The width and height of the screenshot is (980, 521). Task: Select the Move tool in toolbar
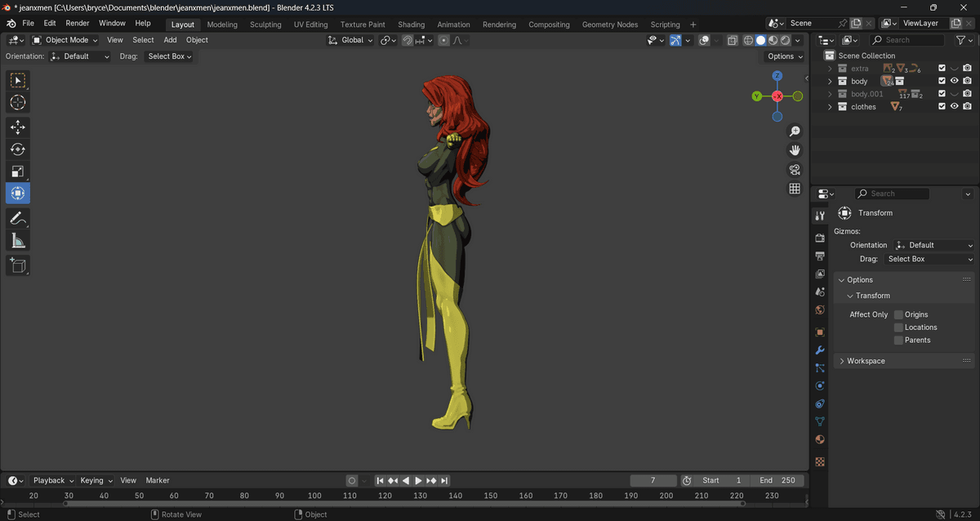tap(17, 127)
